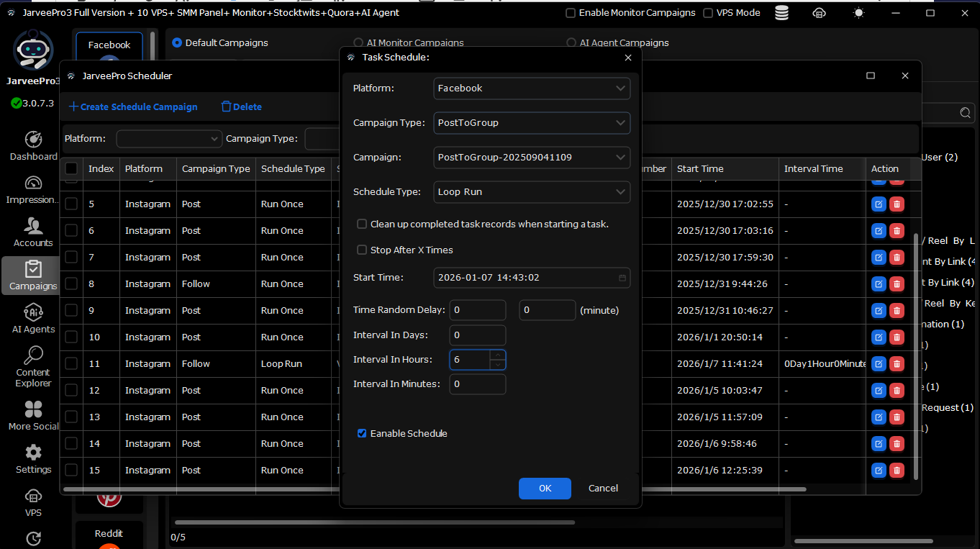The image size is (980, 549).
Task: Click Create Schedule Campaign link
Action: tap(133, 106)
